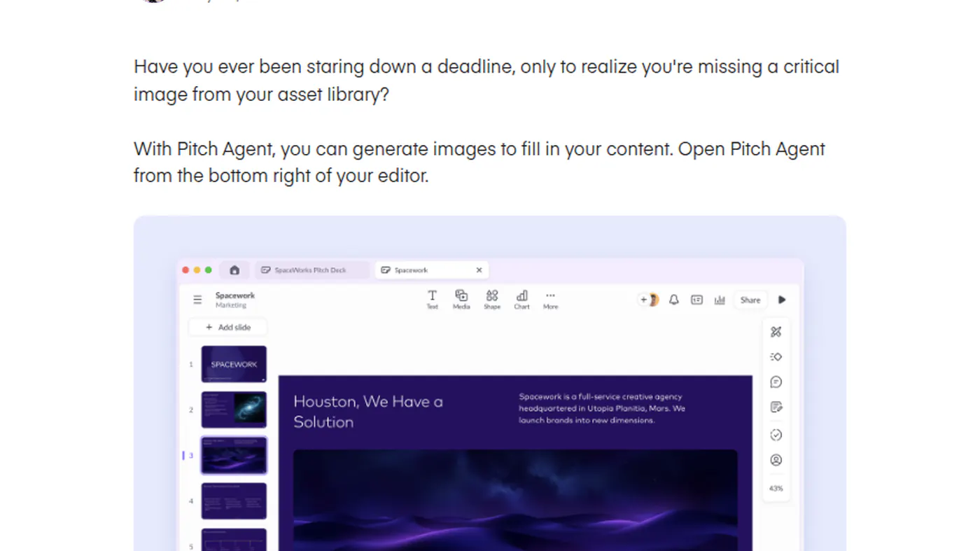Image resolution: width=980 pixels, height=551 pixels.
Task: Open the analytics bar chart icon
Action: (x=720, y=300)
